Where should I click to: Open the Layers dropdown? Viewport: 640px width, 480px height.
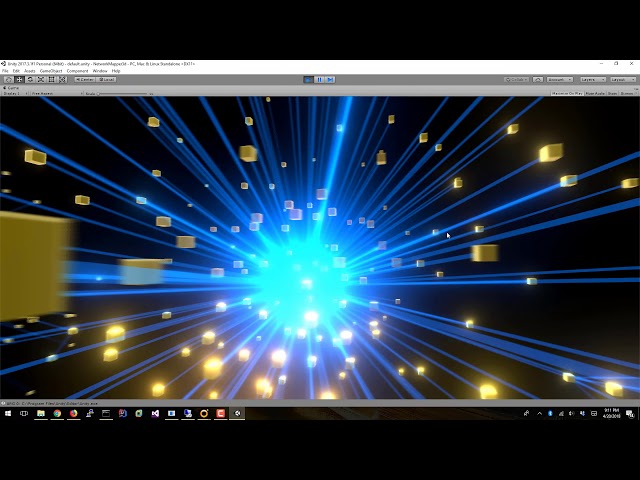tap(593, 80)
